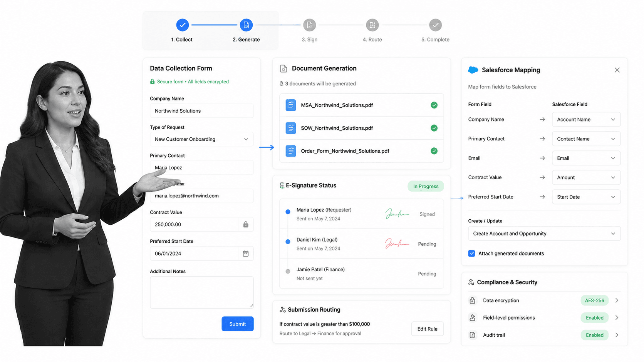
Task: Click the file name MSA_Northwind_Solutions.pdf
Action: 337,105
